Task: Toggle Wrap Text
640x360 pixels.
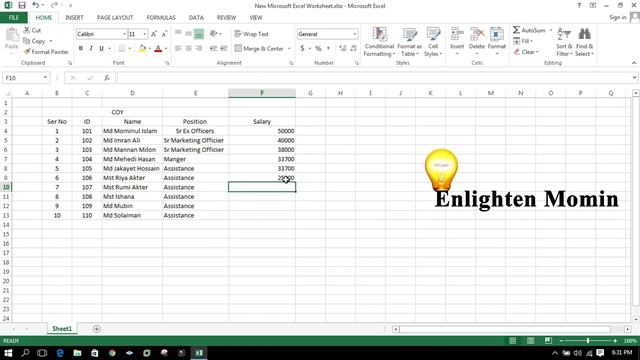Action: [251, 34]
